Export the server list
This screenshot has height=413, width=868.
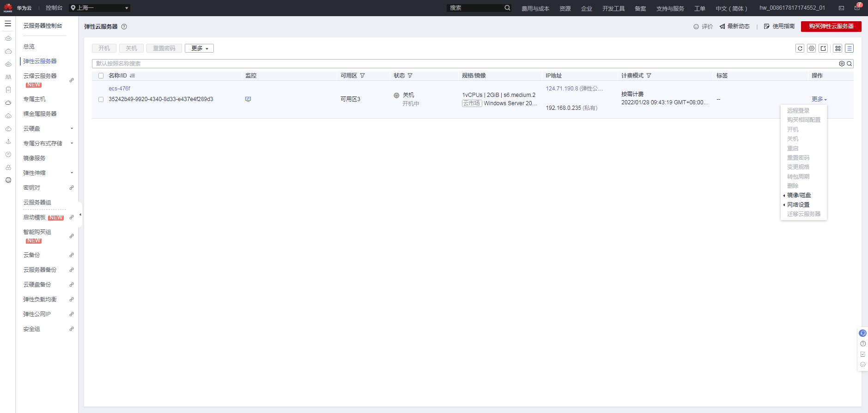(x=823, y=48)
